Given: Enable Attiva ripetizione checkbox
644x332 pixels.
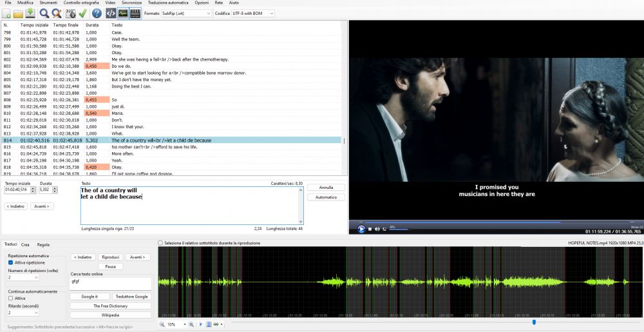Looking at the screenshot, I should pyautogui.click(x=11, y=262).
